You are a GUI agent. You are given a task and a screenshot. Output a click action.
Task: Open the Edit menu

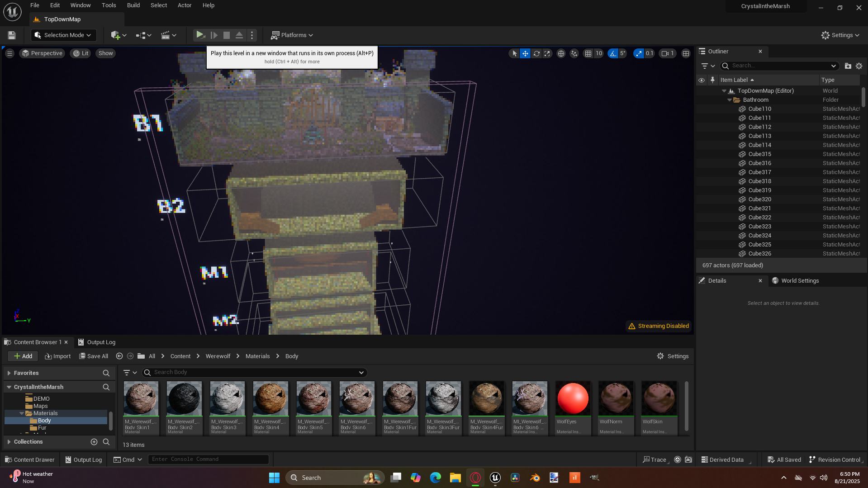tap(55, 5)
